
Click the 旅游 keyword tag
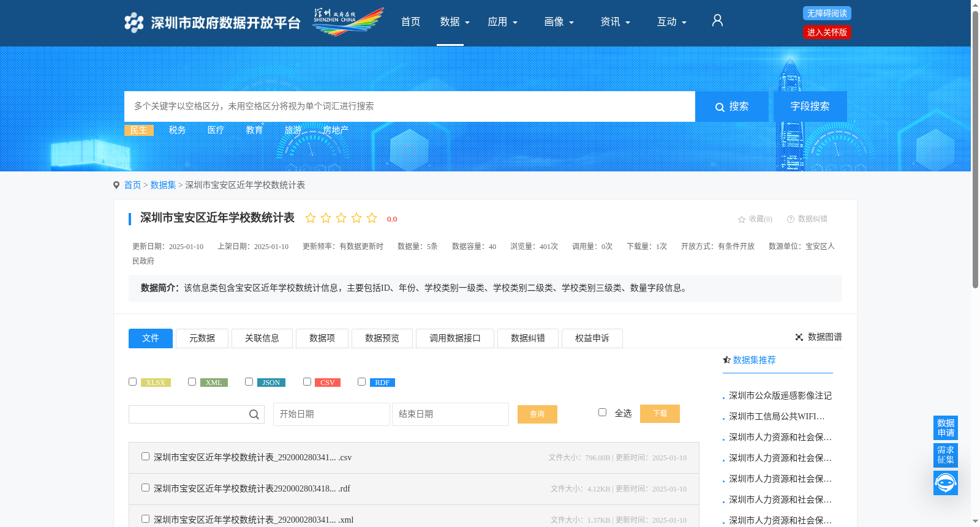[293, 130]
